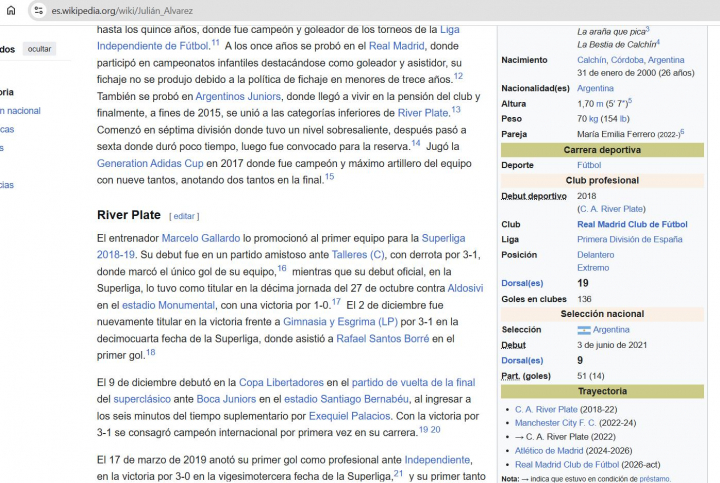Click footnote reference 18
The width and height of the screenshot is (720, 483).
tap(151, 353)
